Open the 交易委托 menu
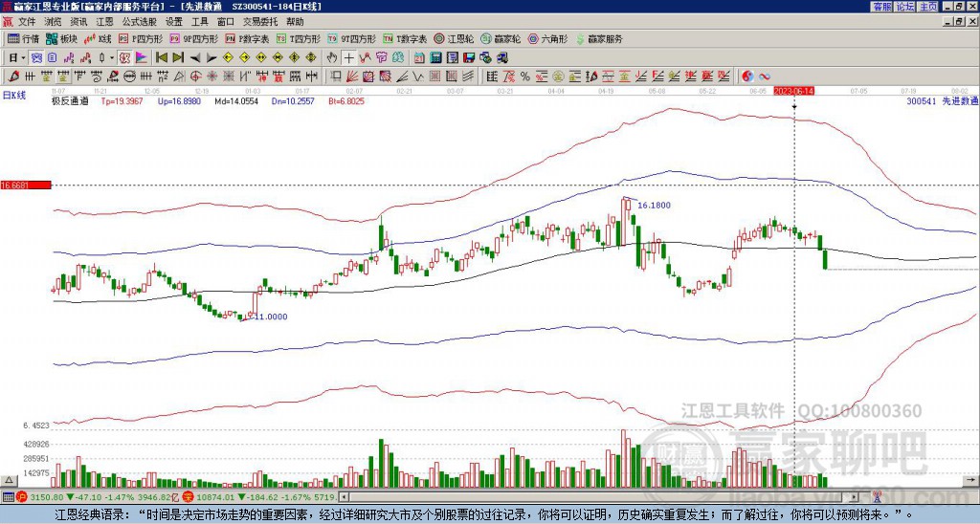Screen dimensions: 980x524 [260, 22]
